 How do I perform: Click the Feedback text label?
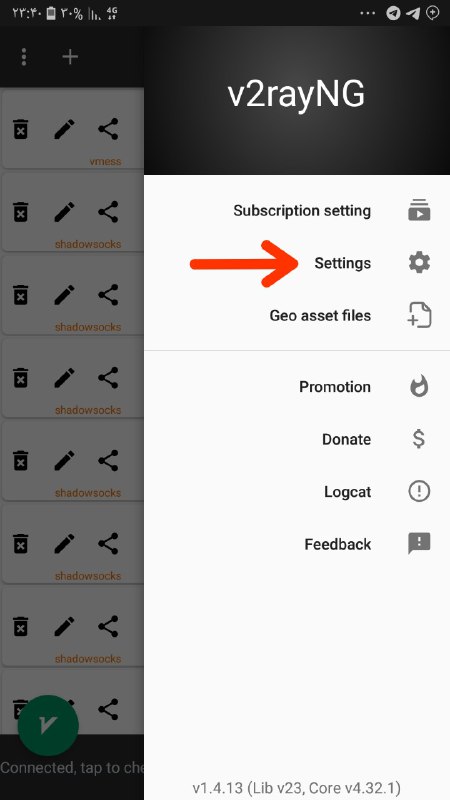338,544
